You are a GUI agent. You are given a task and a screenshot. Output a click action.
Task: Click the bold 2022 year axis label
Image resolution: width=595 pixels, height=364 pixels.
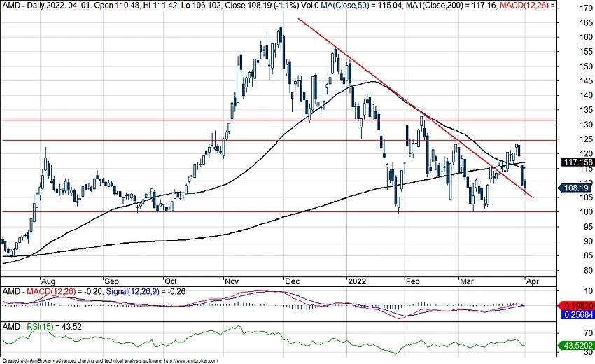pyautogui.click(x=357, y=281)
